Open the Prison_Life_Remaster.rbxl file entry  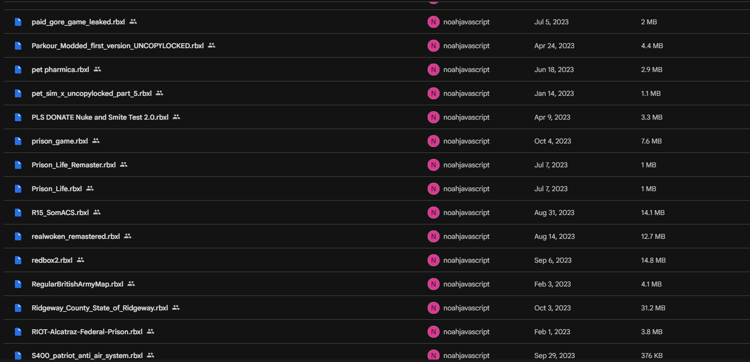pos(74,165)
